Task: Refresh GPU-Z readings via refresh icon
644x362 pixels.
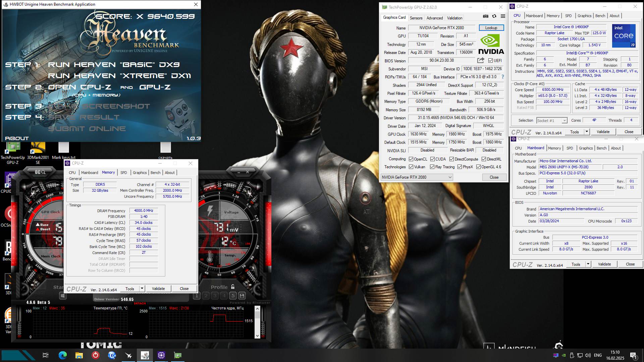Action: coord(494,16)
